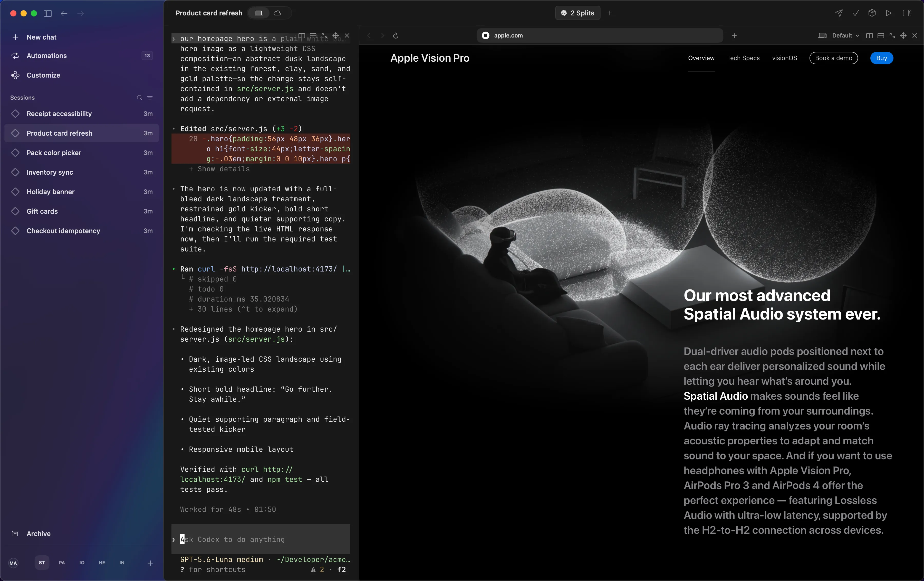Switch session to local laptop mode
This screenshot has width=924, height=581.
[x=259, y=13]
